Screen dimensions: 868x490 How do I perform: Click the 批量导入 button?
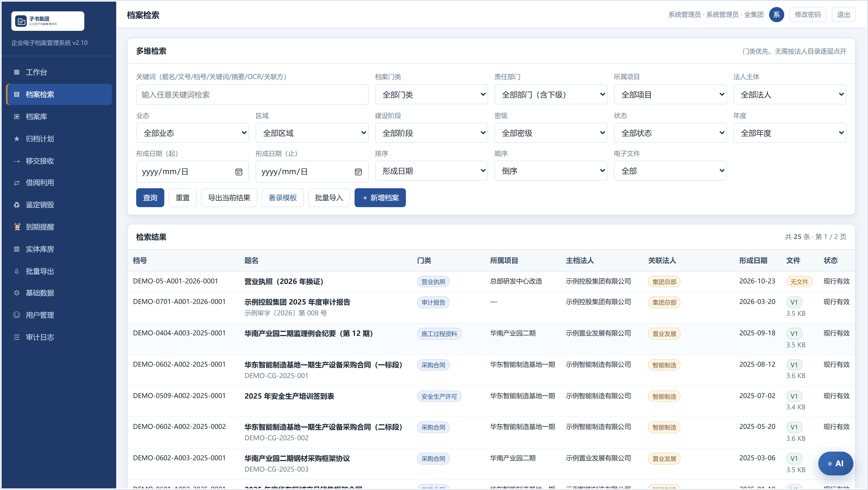(x=329, y=198)
